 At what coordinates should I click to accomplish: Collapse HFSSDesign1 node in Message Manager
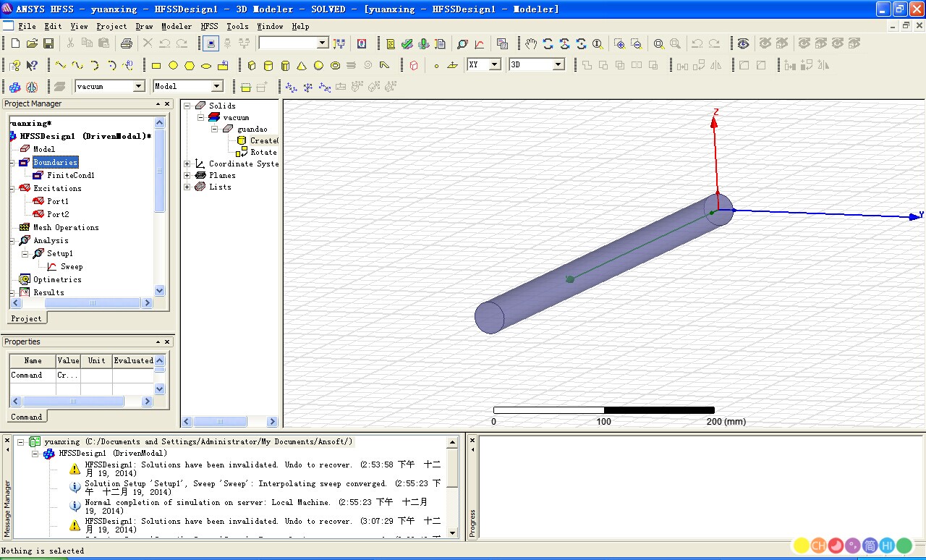click(35, 453)
